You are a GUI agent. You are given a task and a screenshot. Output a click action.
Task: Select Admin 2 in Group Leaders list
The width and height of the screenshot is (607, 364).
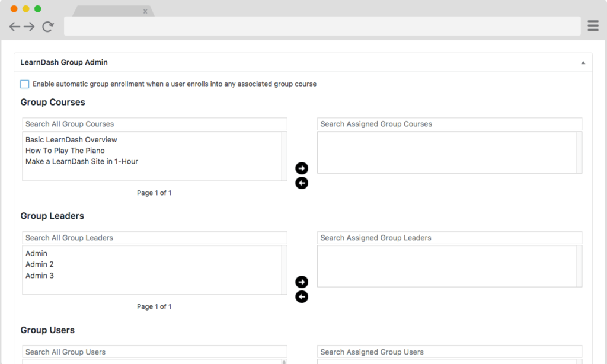tap(40, 264)
